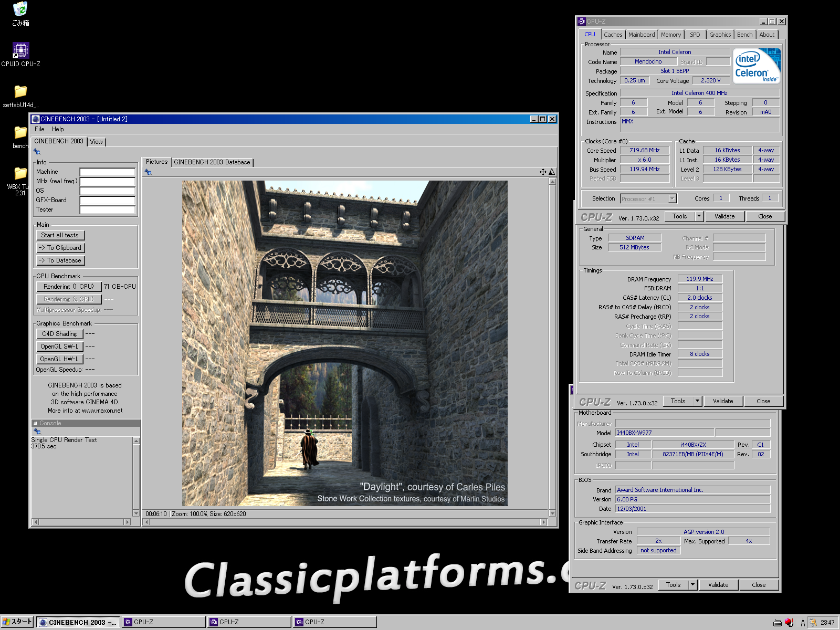Click the To Database button
Screen dimensions: 840x630
[x=60, y=260]
